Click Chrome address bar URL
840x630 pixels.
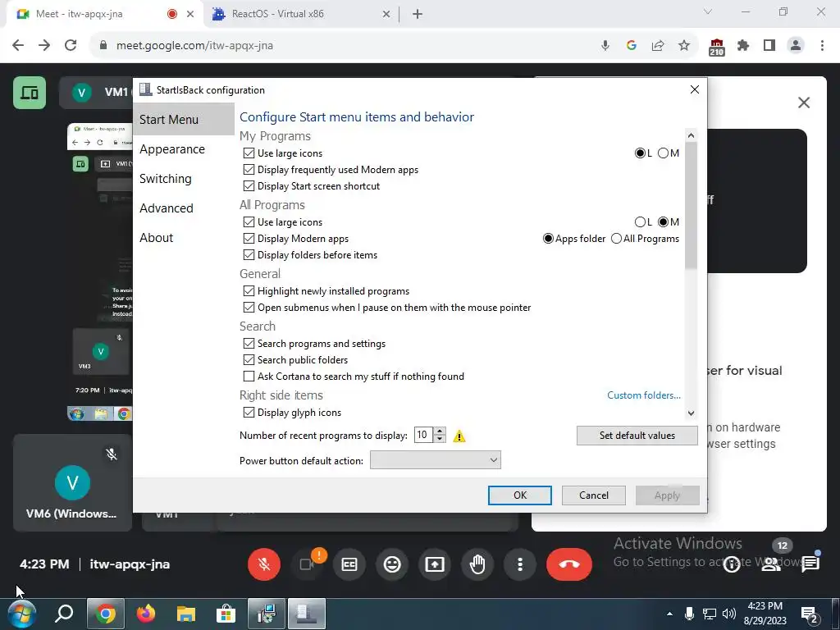coord(194,46)
